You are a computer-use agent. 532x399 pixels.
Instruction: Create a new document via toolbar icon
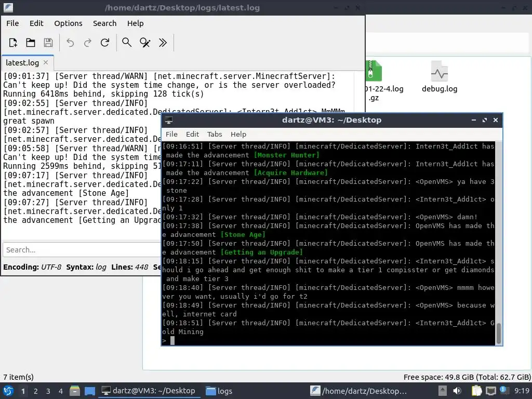pos(13,43)
